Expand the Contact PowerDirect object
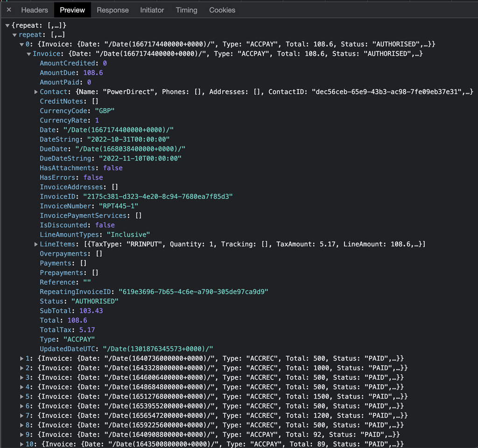The height and width of the screenshot is (448, 478). pos(36,91)
